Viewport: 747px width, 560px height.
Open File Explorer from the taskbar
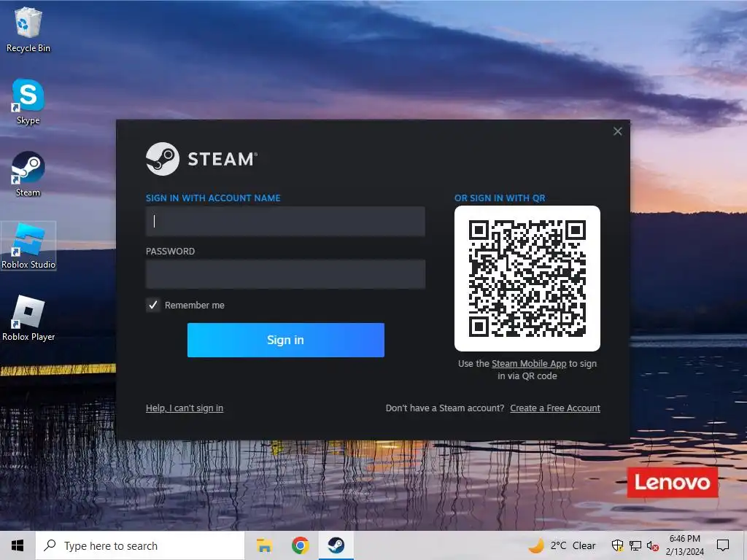tap(264, 545)
